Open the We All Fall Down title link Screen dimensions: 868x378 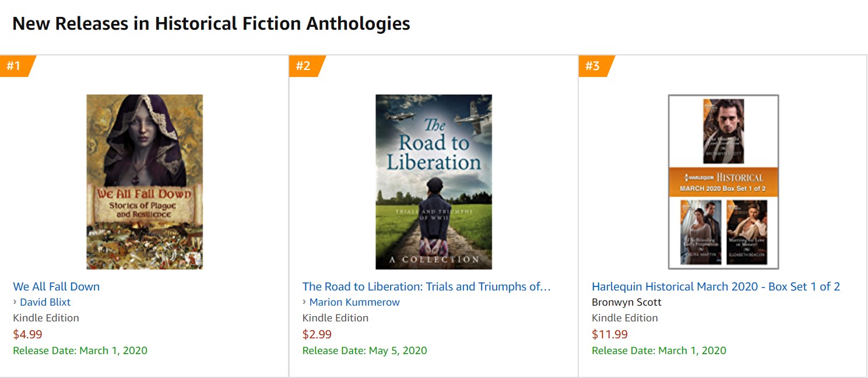click(57, 286)
